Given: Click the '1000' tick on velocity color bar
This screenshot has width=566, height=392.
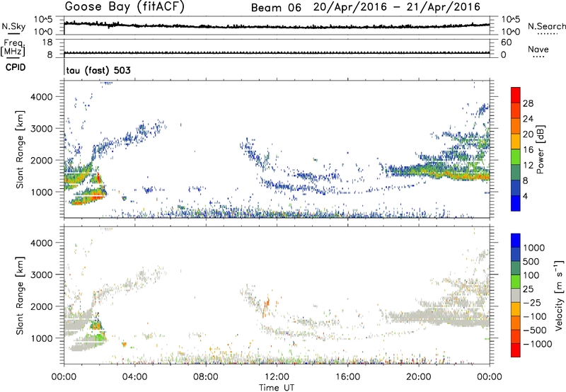Looking at the screenshot, I should (x=533, y=248).
